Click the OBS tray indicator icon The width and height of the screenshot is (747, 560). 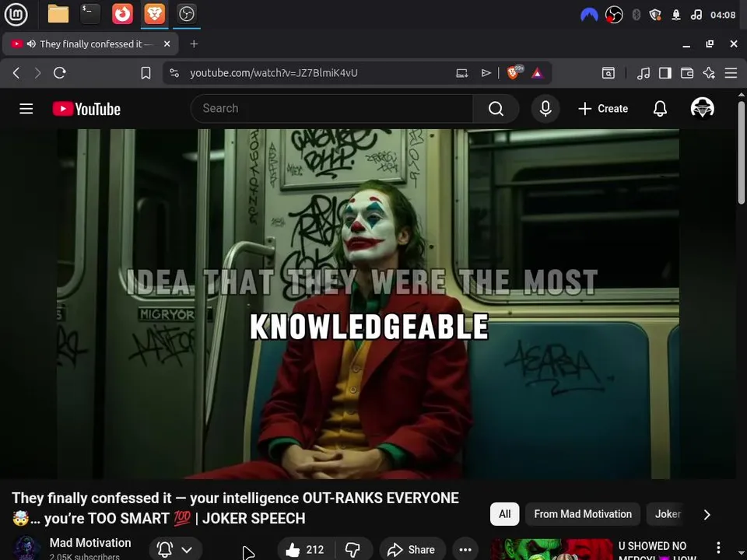coord(614,15)
